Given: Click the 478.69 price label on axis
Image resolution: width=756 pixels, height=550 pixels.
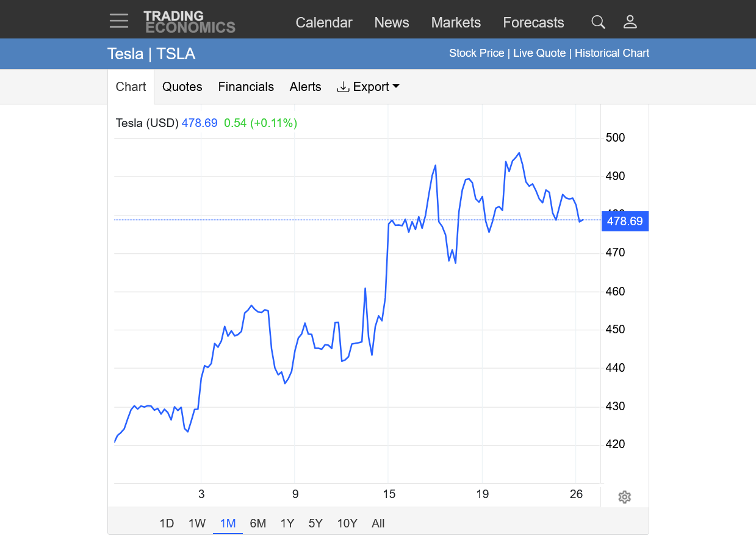Looking at the screenshot, I should (x=625, y=221).
